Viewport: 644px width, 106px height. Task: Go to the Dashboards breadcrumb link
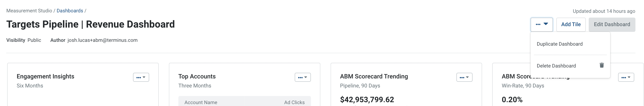point(70,11)
